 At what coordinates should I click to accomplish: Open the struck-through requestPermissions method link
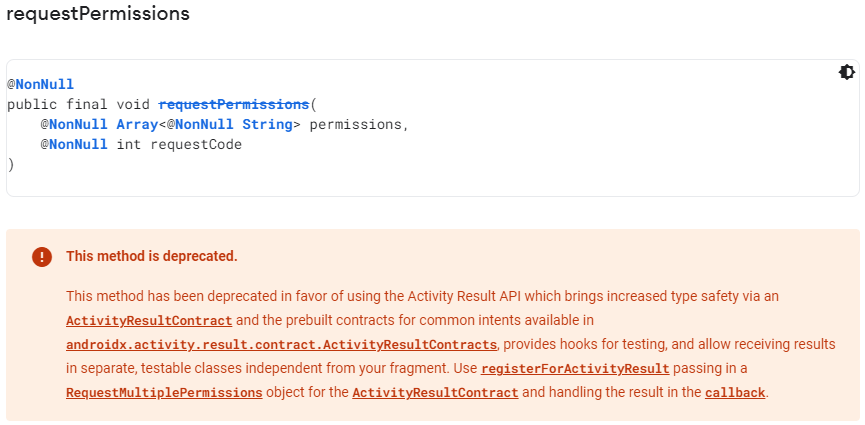click(234, 104)
